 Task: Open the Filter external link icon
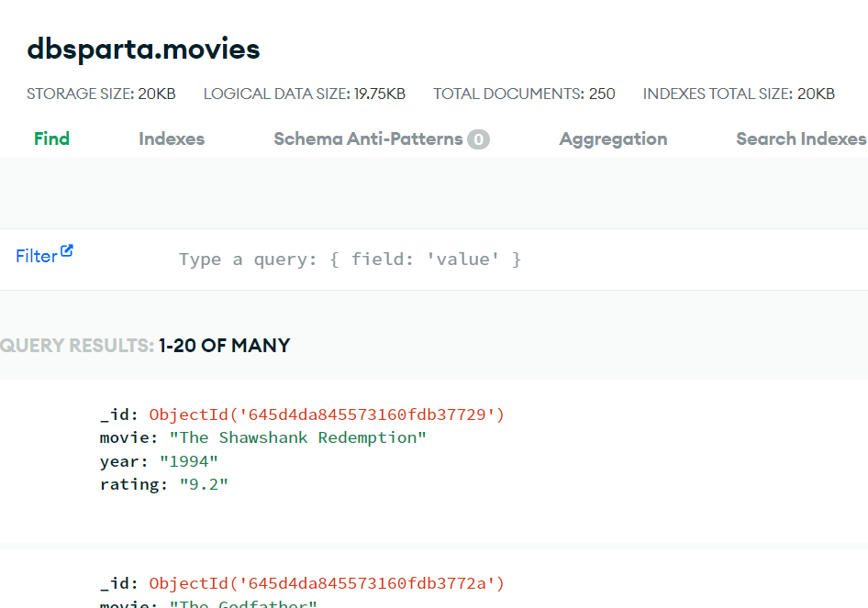68,253
